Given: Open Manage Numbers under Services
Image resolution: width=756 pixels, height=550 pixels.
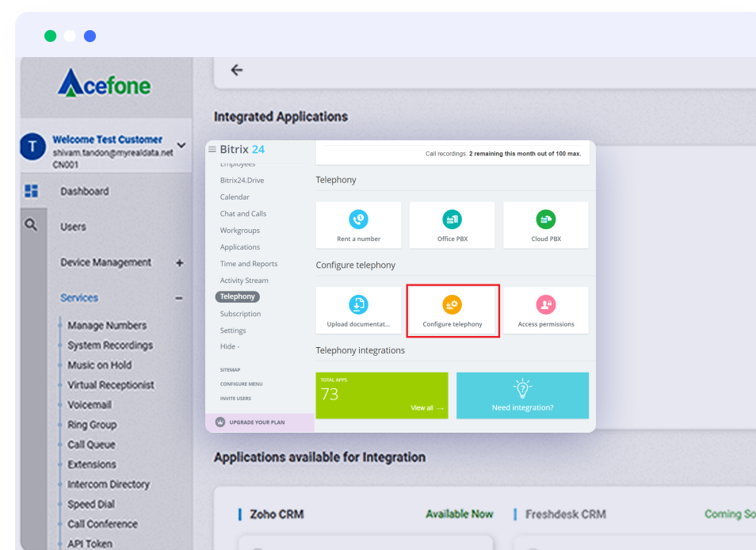Looking at the screenshot, I should point(107,326).
